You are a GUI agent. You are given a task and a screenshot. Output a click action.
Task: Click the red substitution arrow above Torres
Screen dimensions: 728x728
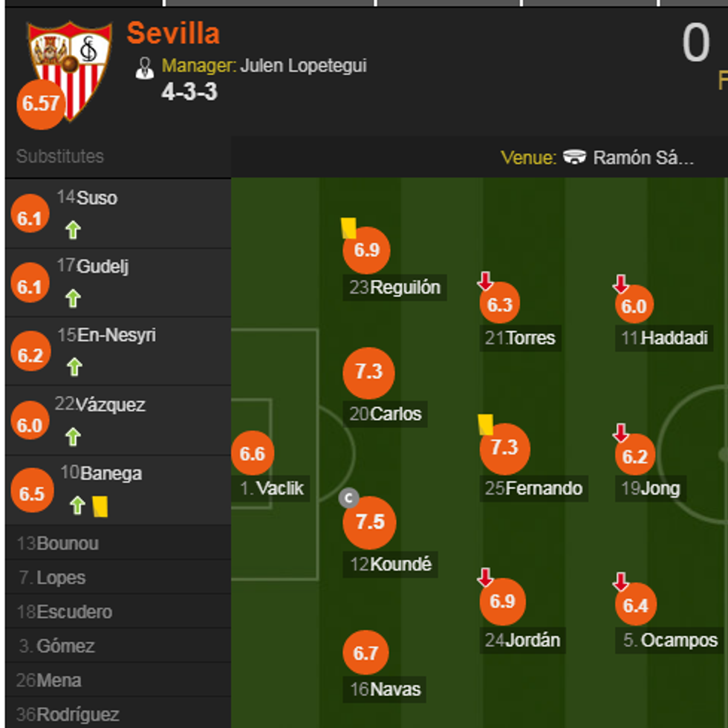tap(485, 282)
